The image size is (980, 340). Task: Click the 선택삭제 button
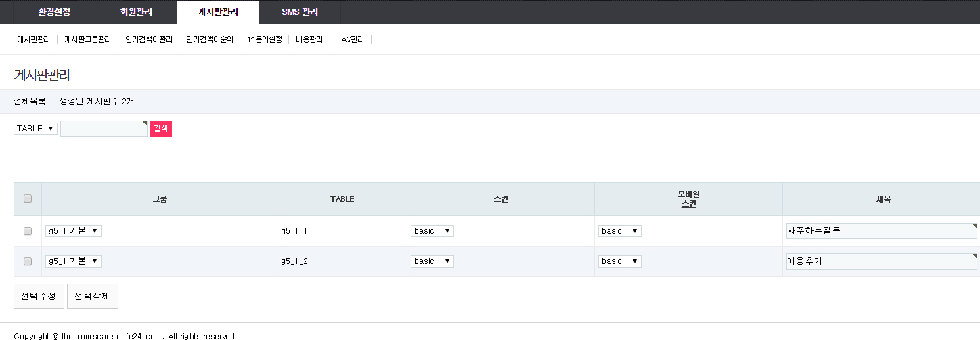pos(93,296)
